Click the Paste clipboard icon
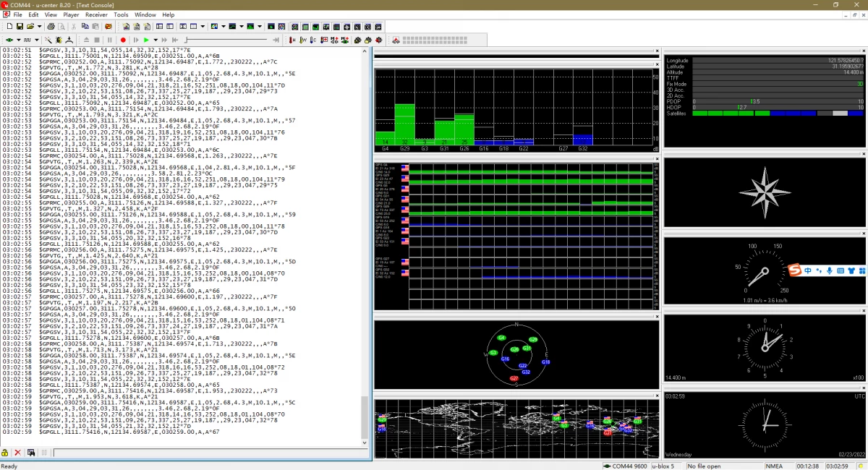This screenshot has width=868, height=470. click(95, 27)
